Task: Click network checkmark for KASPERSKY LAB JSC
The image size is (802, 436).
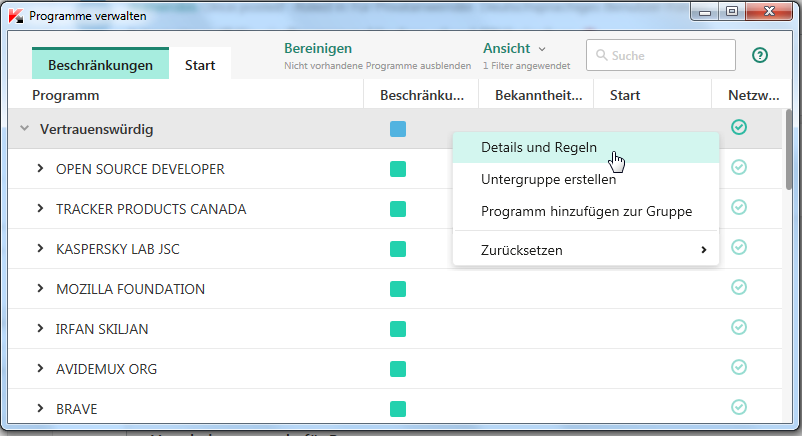Action: (x=739, y=247)
